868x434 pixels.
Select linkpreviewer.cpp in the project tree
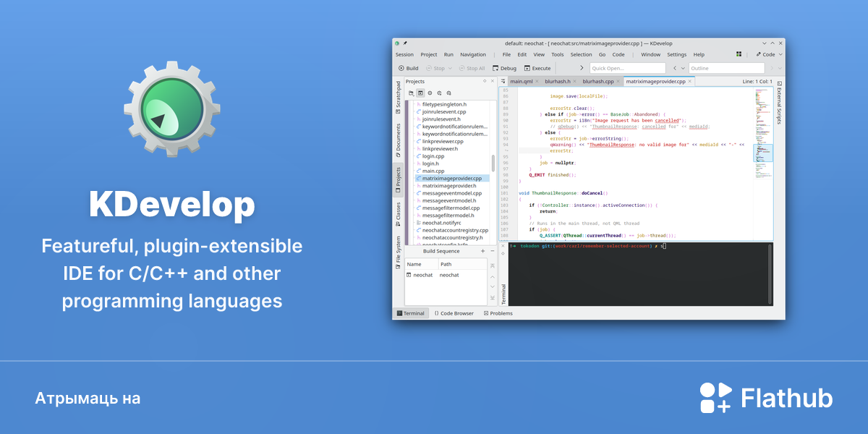[443, 141]
